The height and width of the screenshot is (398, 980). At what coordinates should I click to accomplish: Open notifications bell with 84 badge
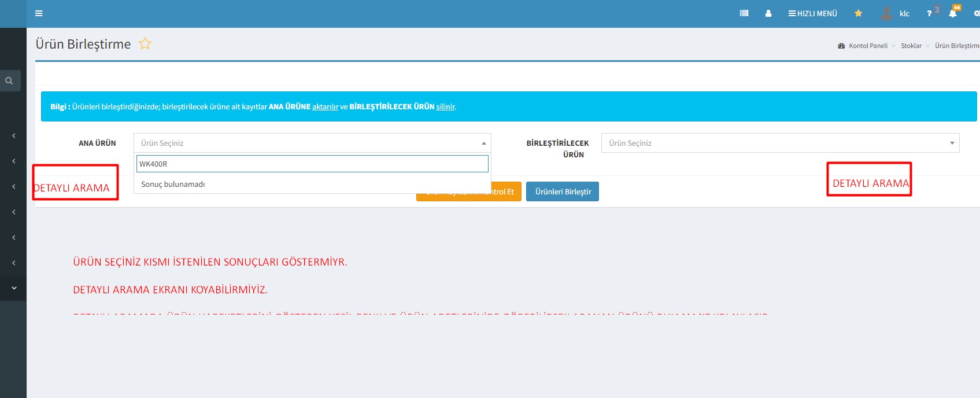[953, 13]
